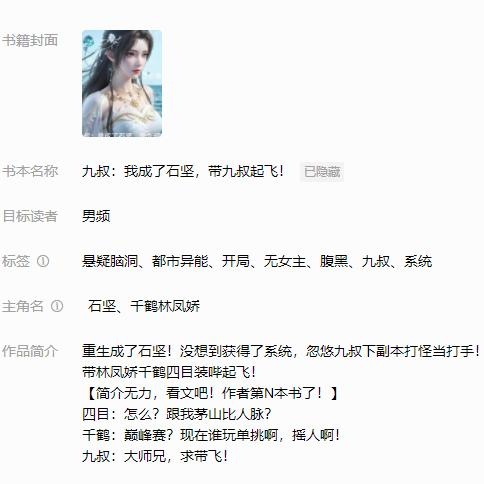The image size is (484, 484).
Task: Select the book title 九叔：我成了石坚
Action: click(138, 172)
